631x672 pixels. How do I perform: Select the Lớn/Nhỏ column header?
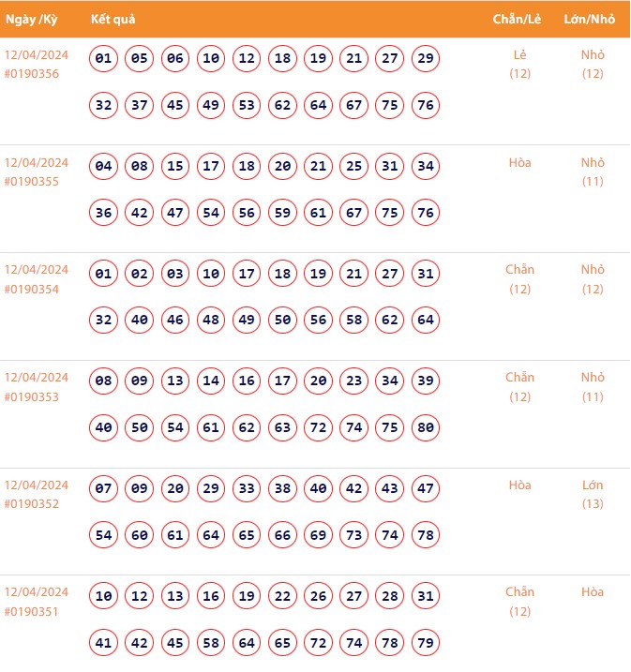coord(591,20)
